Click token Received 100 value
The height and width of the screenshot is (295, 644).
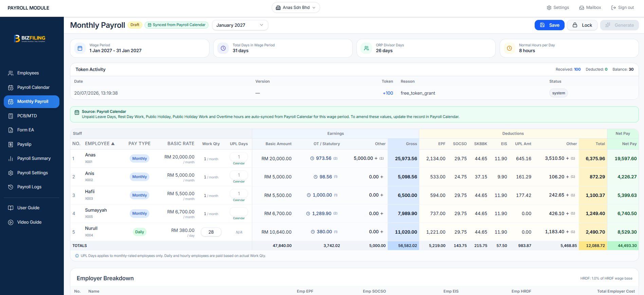click(x=577, y=70)
